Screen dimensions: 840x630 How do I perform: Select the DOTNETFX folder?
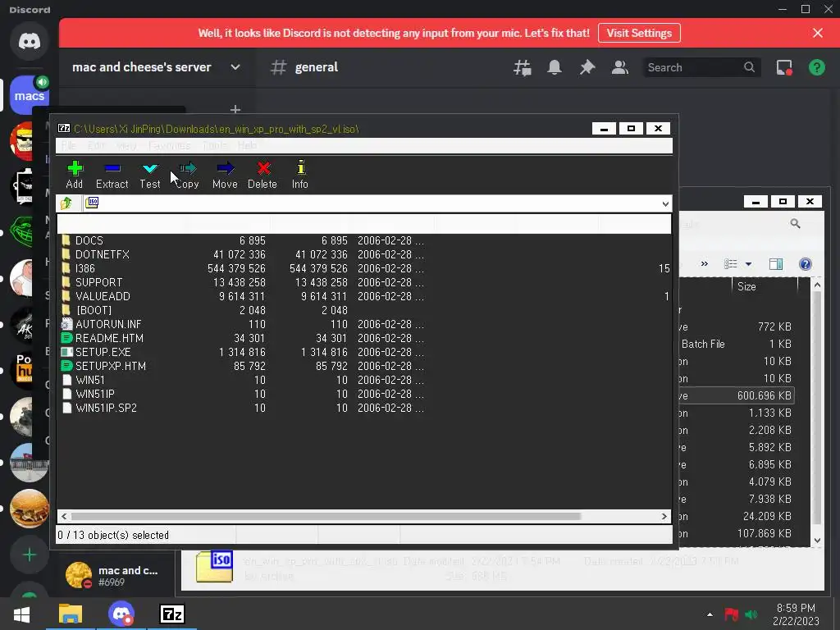[x=103, y=254]
